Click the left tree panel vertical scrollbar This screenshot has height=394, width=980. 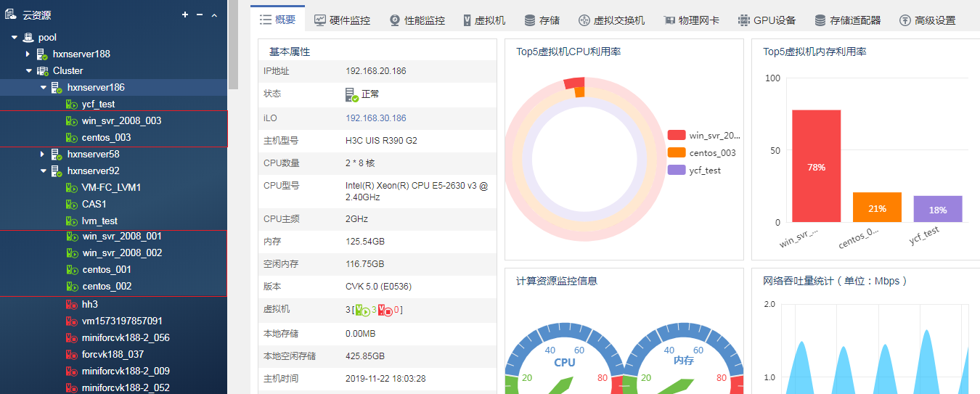(233, 44)
